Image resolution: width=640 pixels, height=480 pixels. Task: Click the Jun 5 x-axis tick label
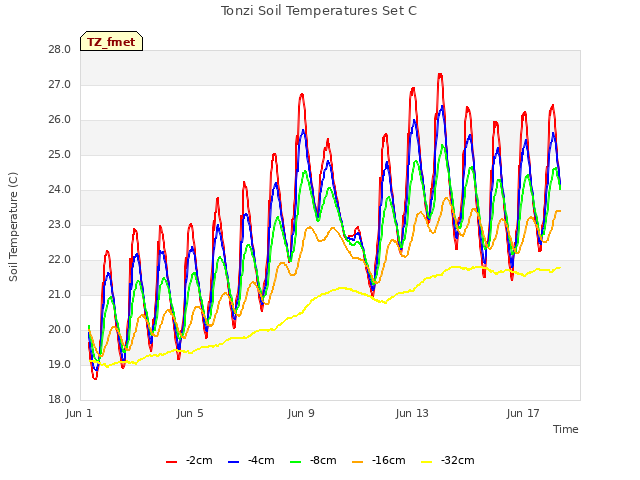(190, 413)
